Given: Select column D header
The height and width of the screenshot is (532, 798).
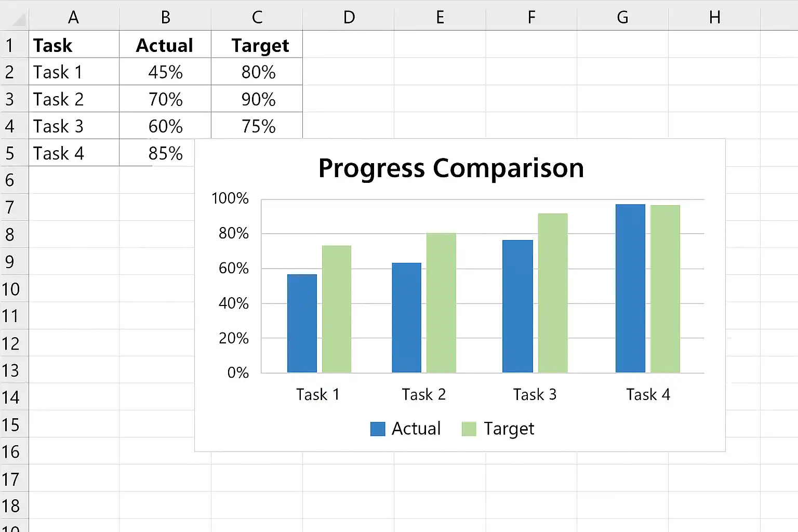Looking at the screenshot, I should [349, 18].
